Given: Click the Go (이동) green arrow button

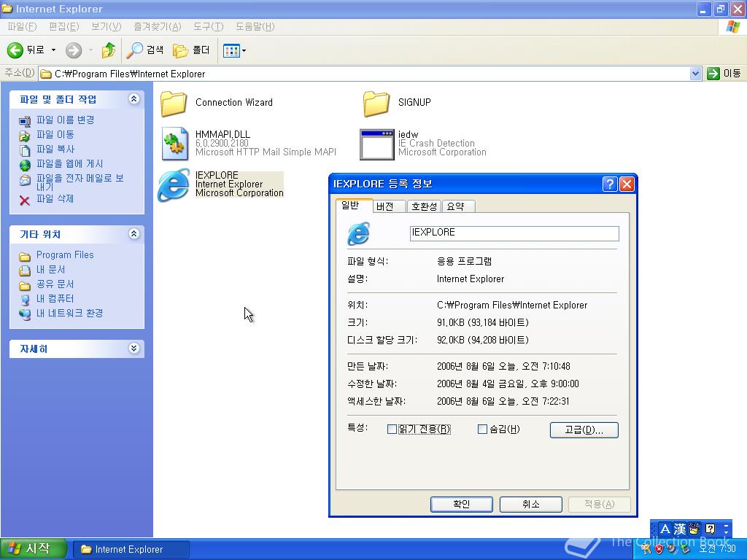Looking at the screenshot, I should pyautogui.click(x=713, y=74).
